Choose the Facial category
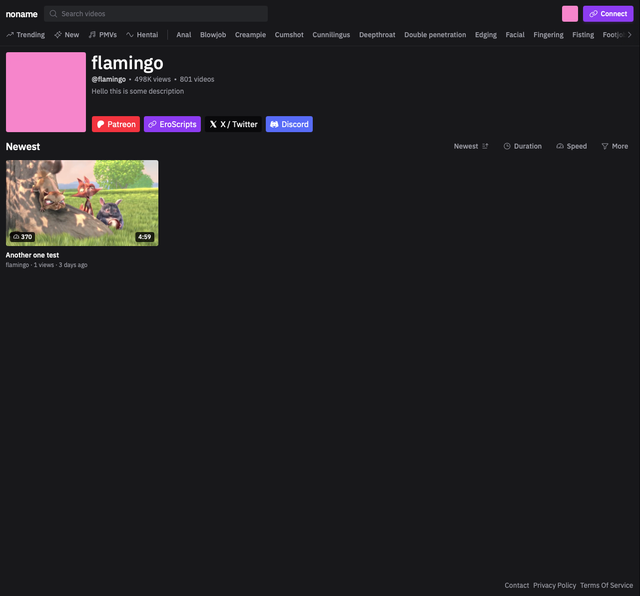The image size is (640, 596). (515, 35)
